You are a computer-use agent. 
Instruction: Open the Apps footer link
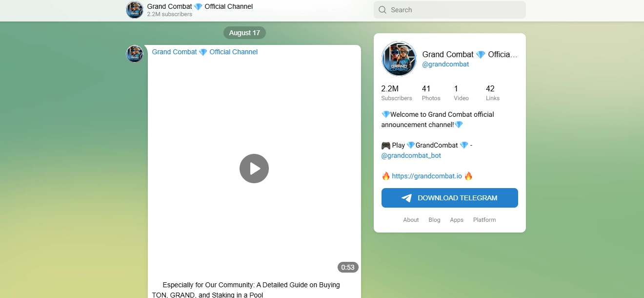(457, 220)
